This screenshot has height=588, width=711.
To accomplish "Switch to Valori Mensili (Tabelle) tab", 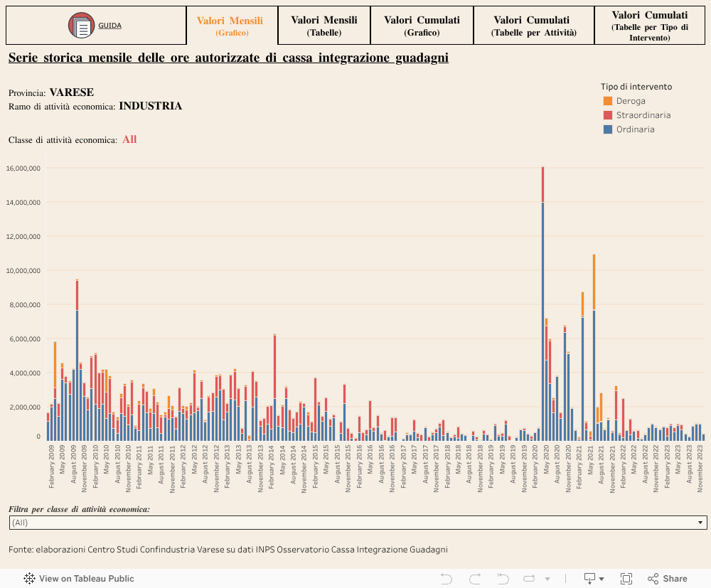I will point(324,26).
